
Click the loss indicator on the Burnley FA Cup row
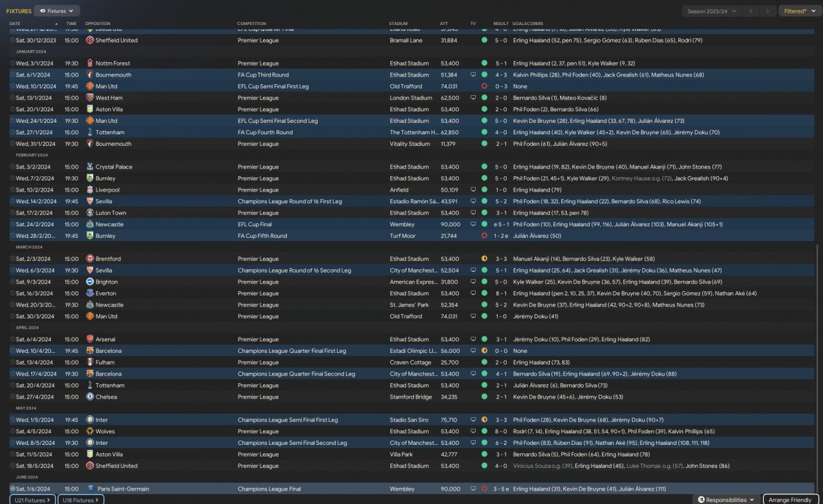click(x=484, y=236)
